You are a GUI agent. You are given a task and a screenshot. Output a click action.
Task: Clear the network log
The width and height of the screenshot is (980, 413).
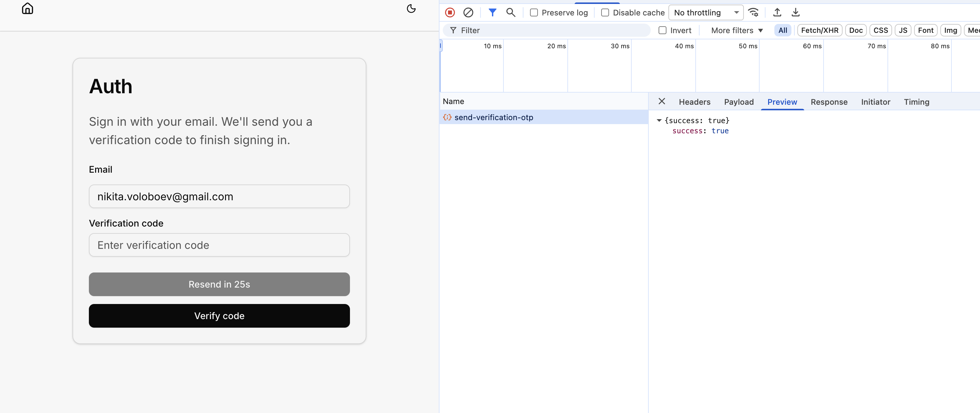pos(468,12)
